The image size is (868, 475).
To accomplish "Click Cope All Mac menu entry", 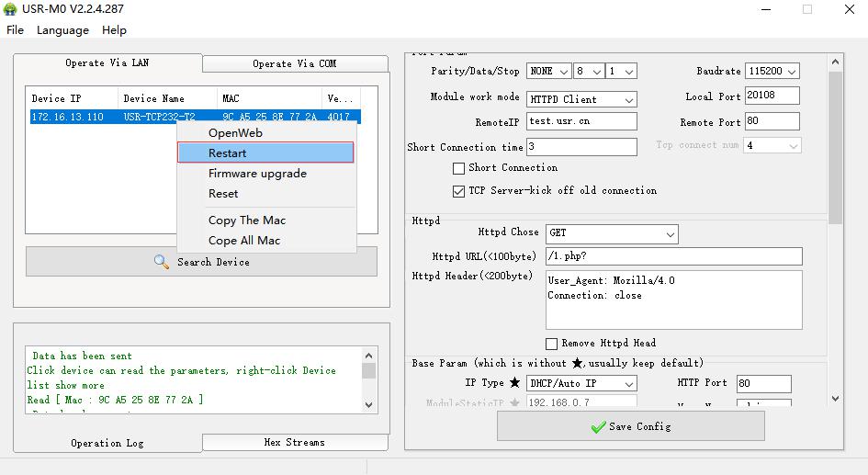I will coord(266,241).
